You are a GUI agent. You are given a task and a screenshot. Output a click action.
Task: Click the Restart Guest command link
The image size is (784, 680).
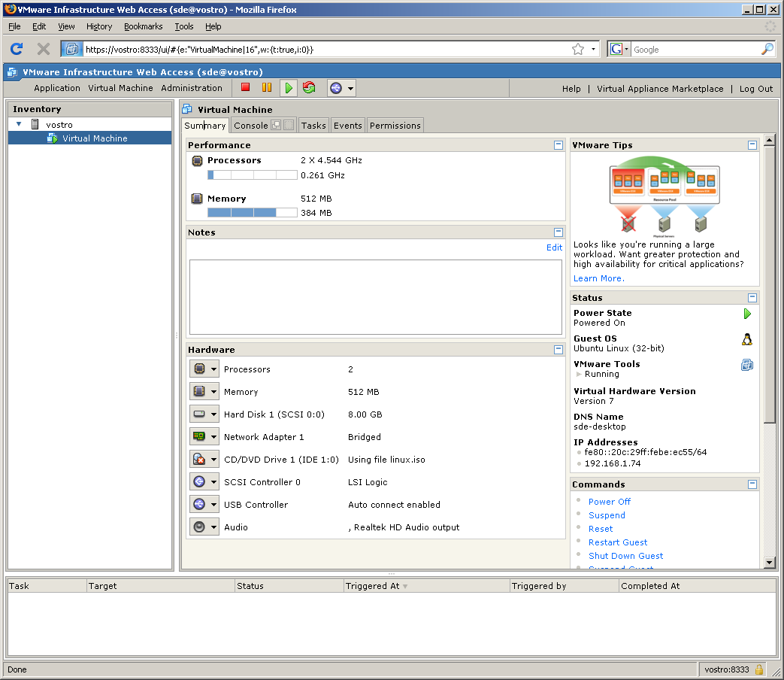coord(617,542)
